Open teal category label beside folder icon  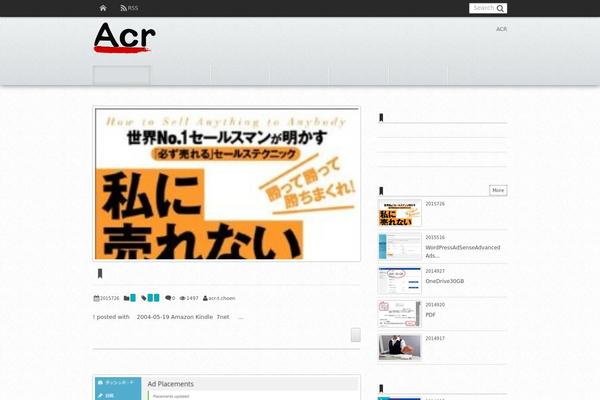pos(133,298)
